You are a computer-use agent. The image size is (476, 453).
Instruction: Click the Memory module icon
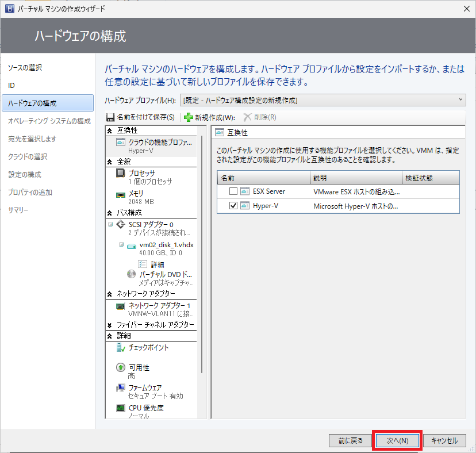121,195
